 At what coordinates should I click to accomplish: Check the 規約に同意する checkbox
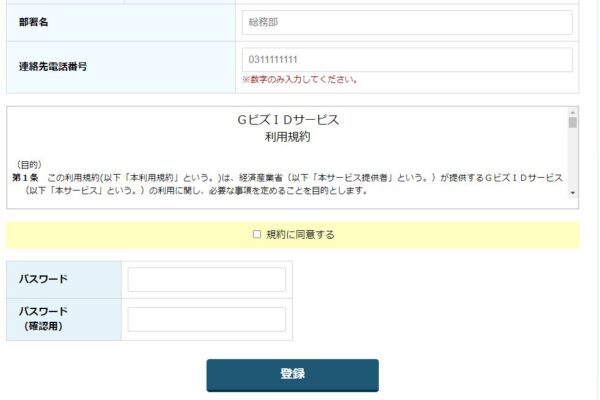[x=257, y=234]
